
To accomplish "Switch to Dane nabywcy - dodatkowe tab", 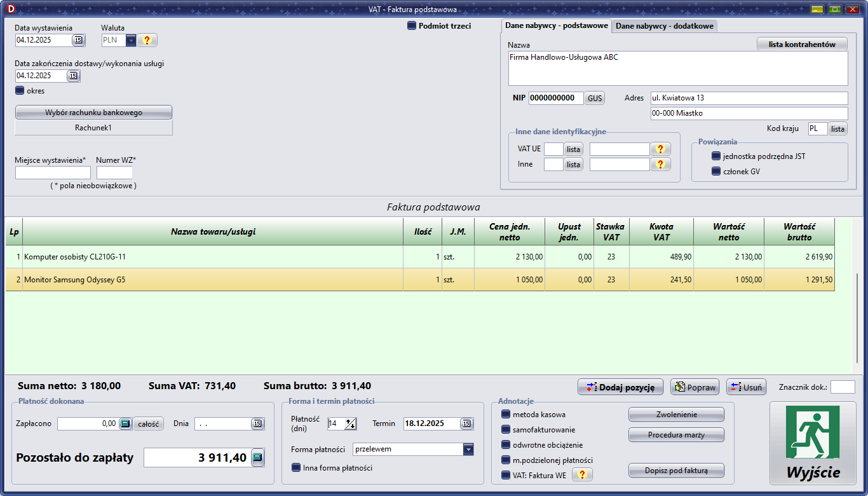I will [664, 26].
